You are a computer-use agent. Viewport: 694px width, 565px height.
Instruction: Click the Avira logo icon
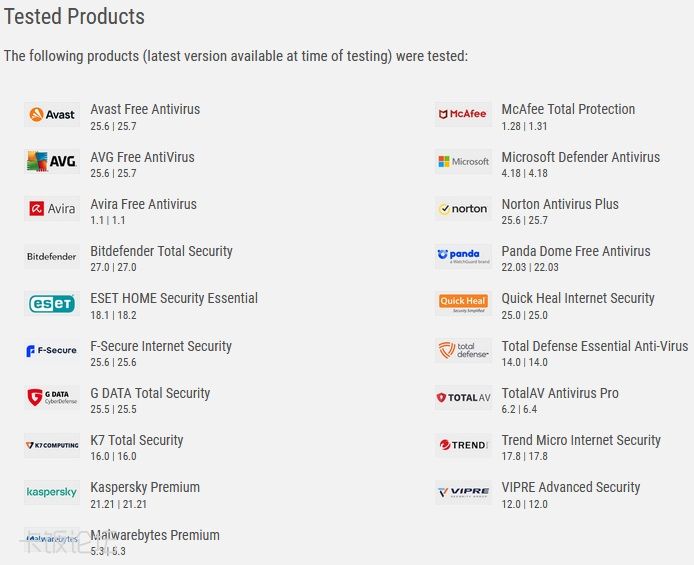pyautogui.click(x=52, y=209)
